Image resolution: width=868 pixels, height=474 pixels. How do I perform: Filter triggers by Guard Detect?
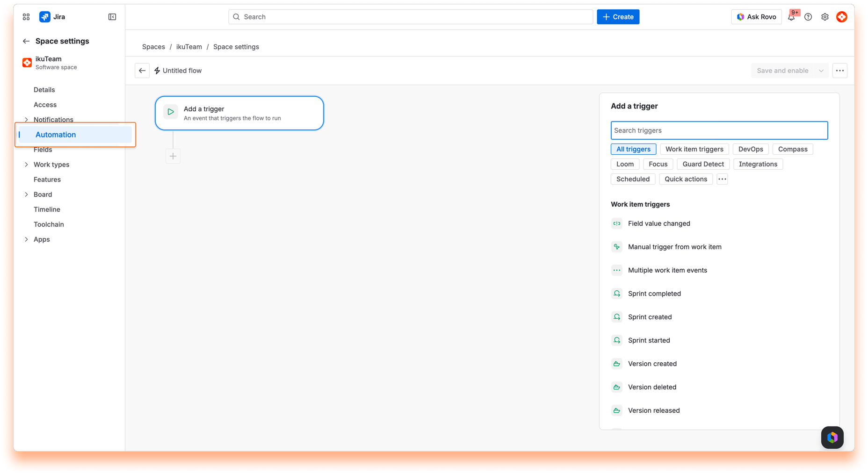coord(703,164)
